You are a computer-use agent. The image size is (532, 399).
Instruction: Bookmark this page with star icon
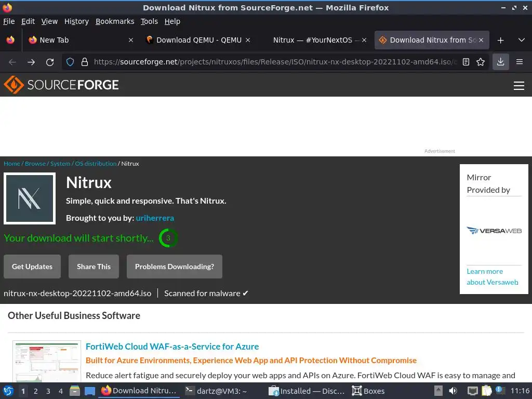(481, 62)
